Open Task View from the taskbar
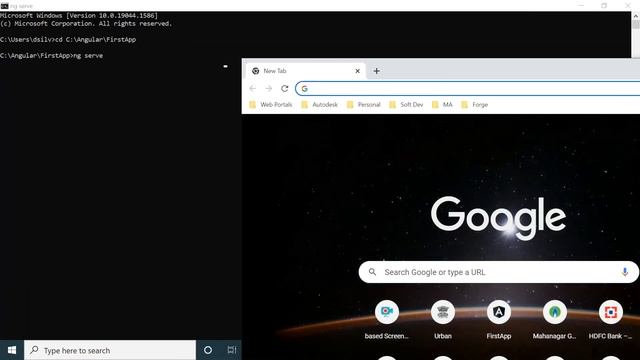This screenshot has height=360, width=640. click(232, 350)
